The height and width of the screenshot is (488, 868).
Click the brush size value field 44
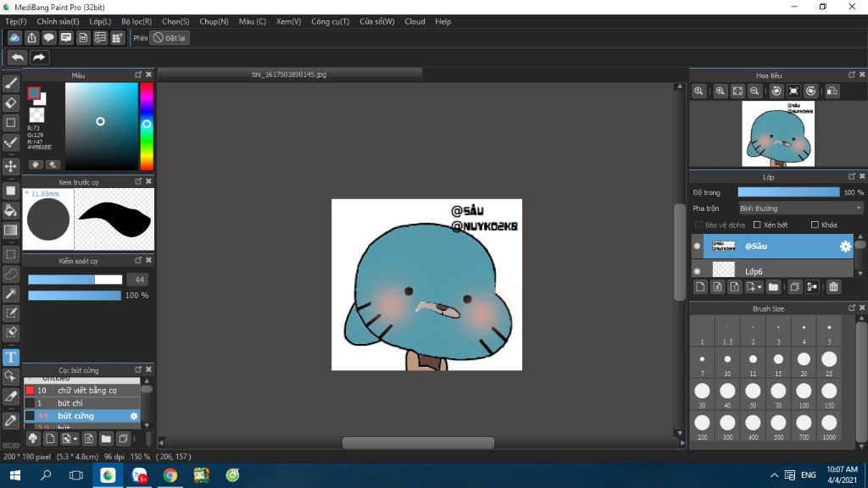click(139, 280)
